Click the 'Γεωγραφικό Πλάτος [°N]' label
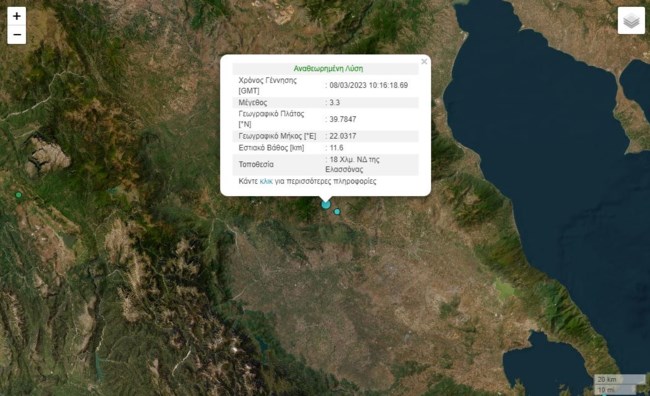650x396 pixels. (271, 119)
